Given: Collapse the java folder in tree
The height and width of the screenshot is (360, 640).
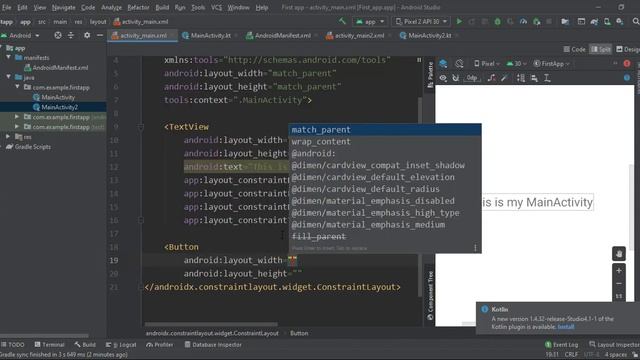Looking at the screenshot, I should (9, 77).
